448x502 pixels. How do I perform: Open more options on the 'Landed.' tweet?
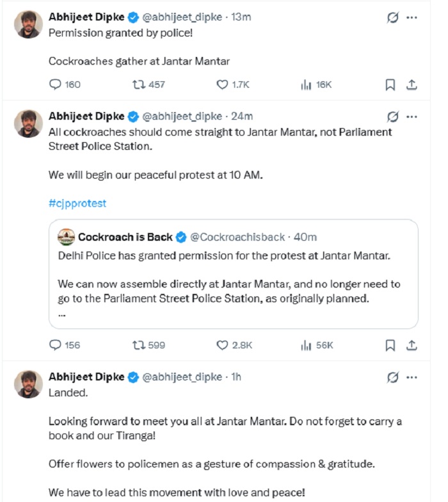click(412, 378)
